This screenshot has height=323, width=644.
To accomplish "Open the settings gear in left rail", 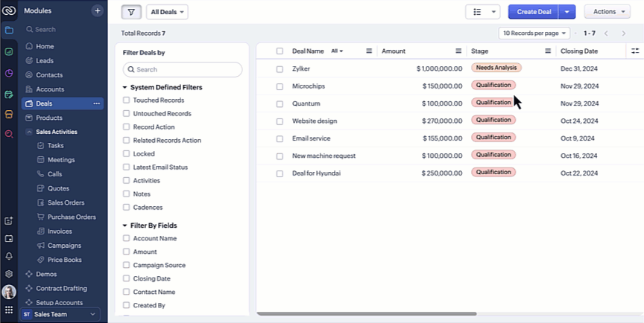I will pos(9,274).
